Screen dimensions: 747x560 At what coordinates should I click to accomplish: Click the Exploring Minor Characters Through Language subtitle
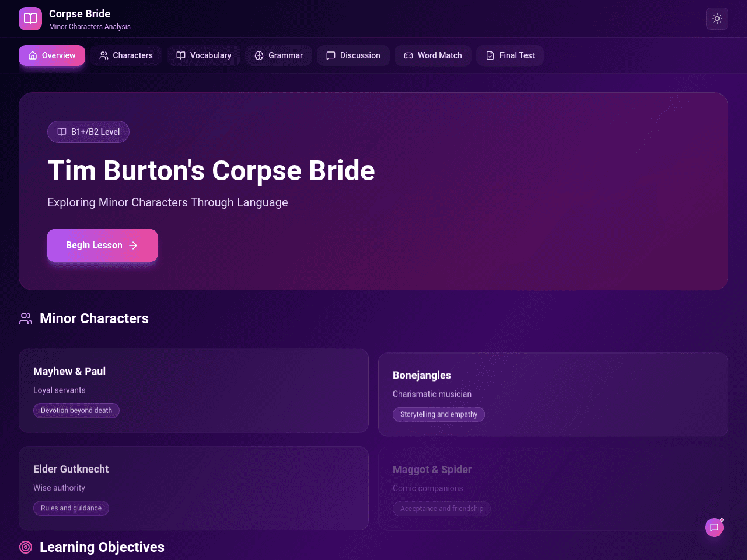(167, 202)
